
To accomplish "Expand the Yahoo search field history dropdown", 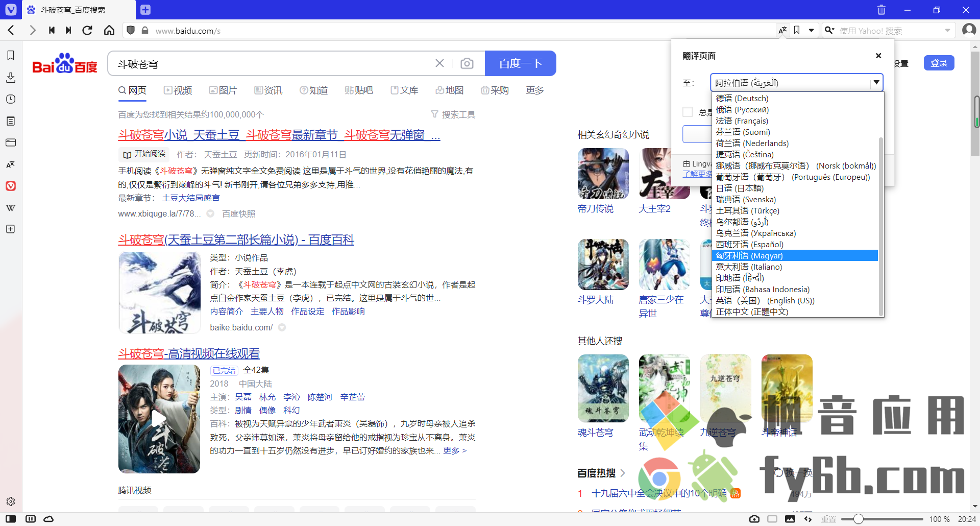I will coord(947,31).
